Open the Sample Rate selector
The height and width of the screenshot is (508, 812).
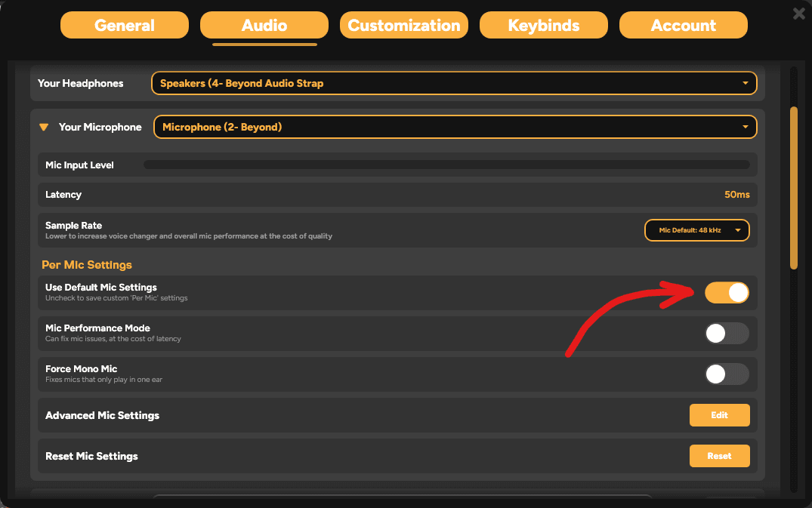pos(696,230)
